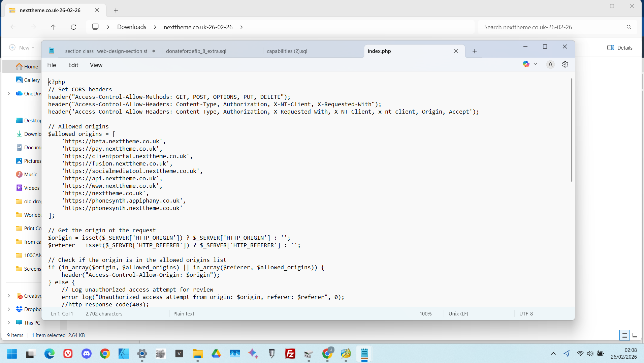
Task: Expand the This PC tree node
Action: coord(9,323)
